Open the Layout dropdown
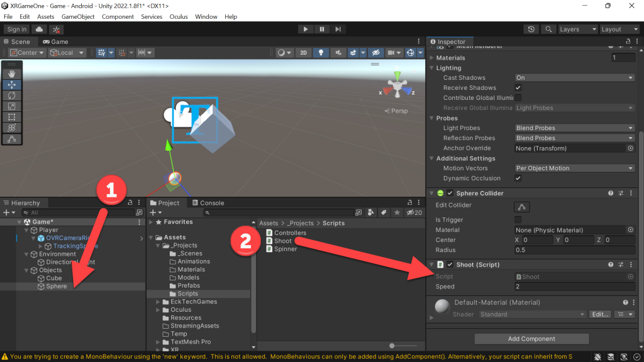Viewport: 644px width, 362px height. click(619, 29)
